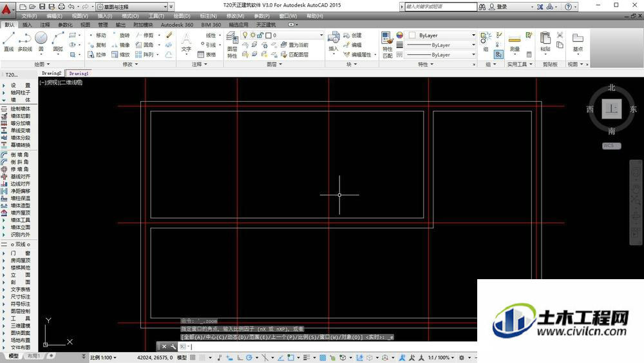644x363 pixels.
Task: Choose the 移动 move command
Action: tap(97, 35)
